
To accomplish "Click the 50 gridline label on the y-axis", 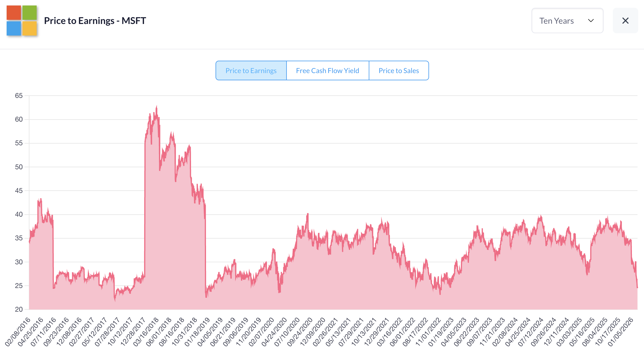I will [x=19, y=167].
